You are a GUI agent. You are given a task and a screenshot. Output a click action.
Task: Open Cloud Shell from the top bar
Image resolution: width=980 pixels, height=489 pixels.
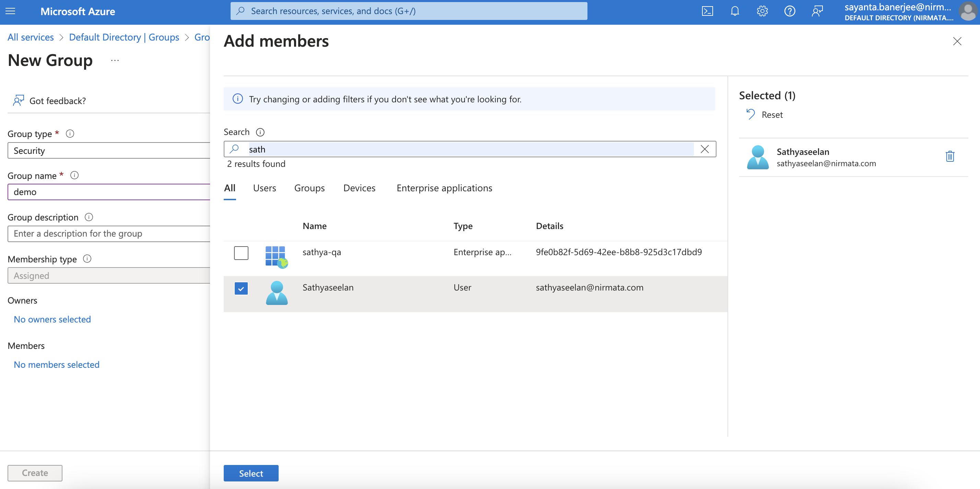pos(707,11)
